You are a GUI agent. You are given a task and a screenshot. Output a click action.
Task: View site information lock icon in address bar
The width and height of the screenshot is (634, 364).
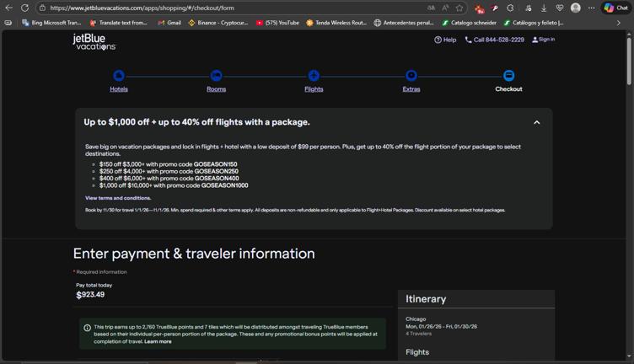click(x=42, y=8)
